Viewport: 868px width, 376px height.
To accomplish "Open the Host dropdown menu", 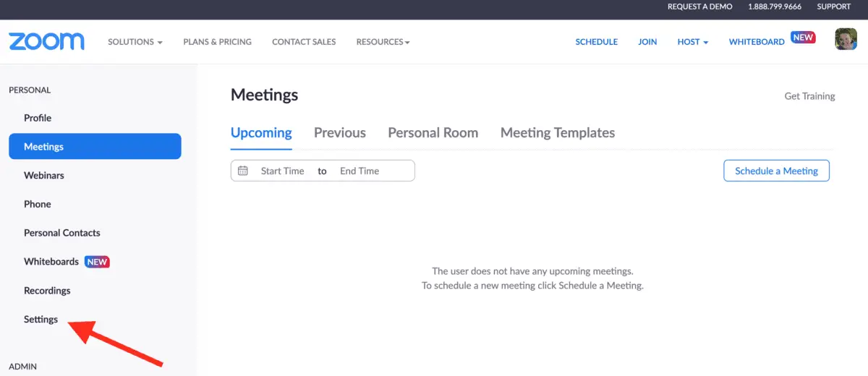I will click(x=692, y=42).
